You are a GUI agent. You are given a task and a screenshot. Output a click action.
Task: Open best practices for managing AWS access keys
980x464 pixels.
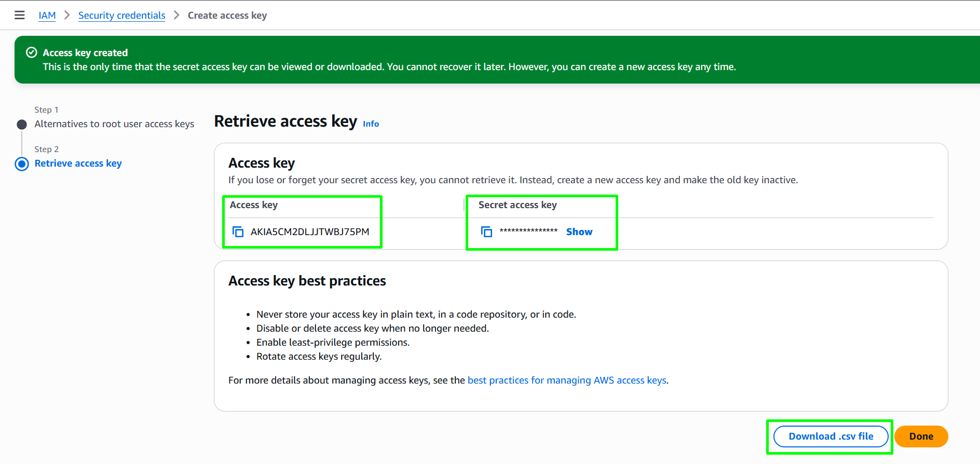click(567, 380)
